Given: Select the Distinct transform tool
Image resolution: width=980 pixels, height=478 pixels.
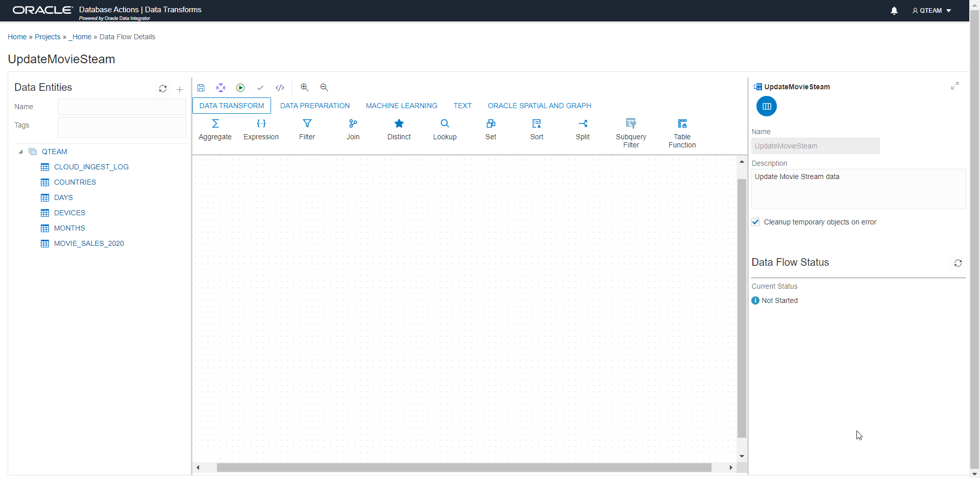Looking at the screenshot, I should (399, 130).
